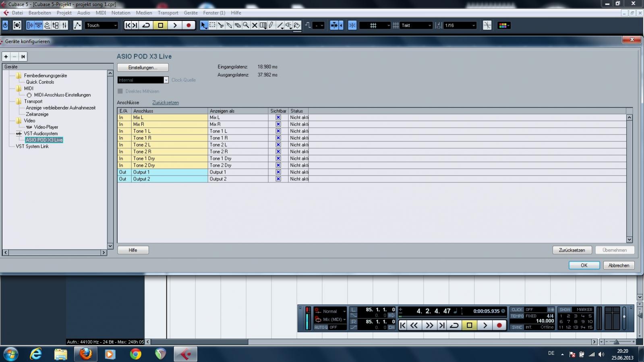The width and height of the screenshot is (644, 362).
Task: Click the Einstellungen... button
Action: (143, 68)
